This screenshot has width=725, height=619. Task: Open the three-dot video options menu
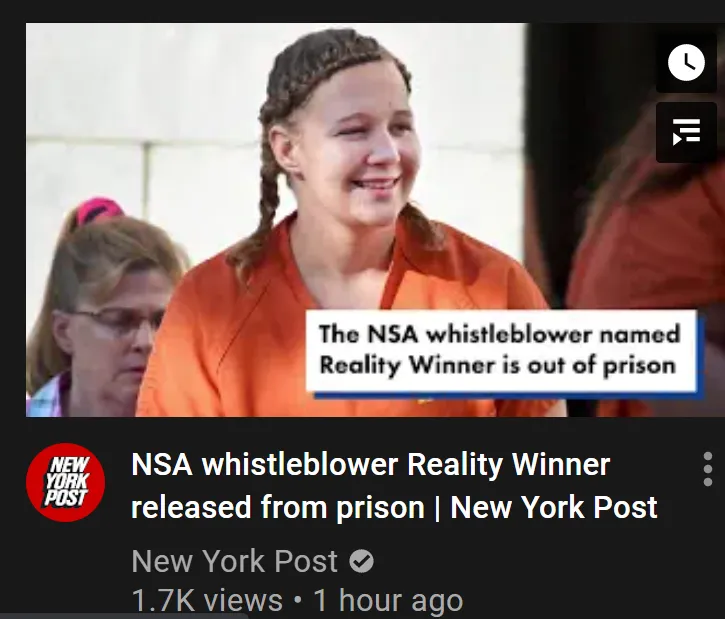(707, 469)
